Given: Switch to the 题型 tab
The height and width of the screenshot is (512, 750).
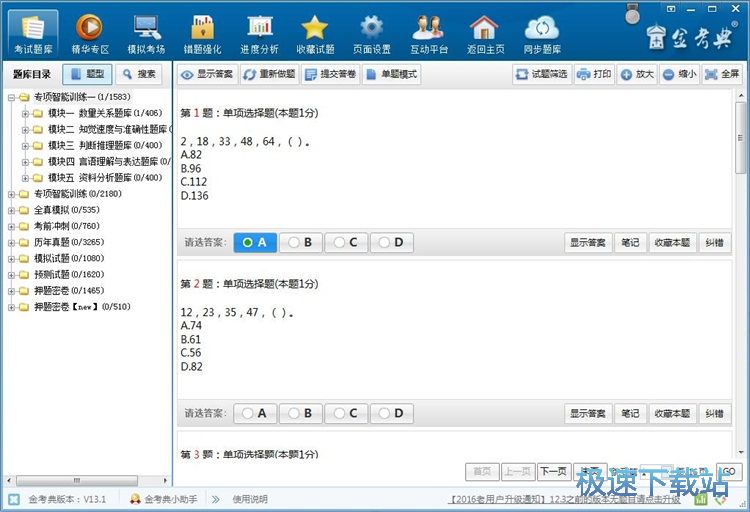Looking at the screenshot, I should click(88, 74).
